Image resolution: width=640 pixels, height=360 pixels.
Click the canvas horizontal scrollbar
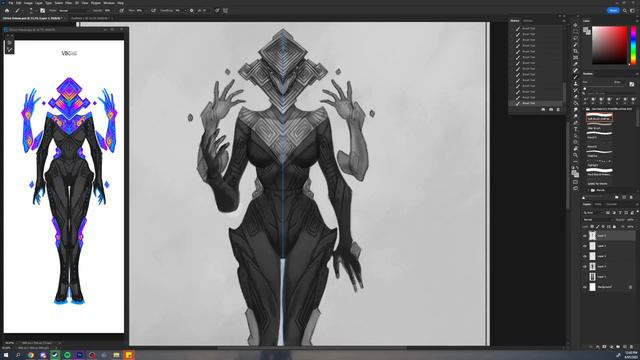312,348
